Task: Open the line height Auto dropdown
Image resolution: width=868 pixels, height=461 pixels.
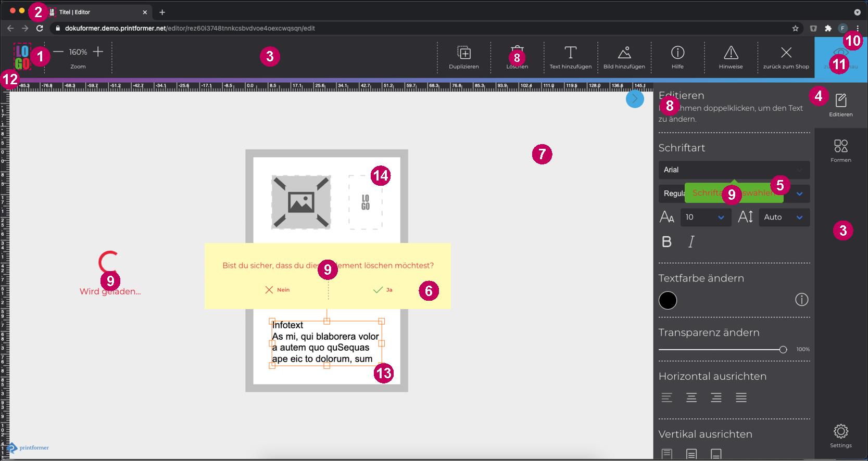Action: point(784,217)
